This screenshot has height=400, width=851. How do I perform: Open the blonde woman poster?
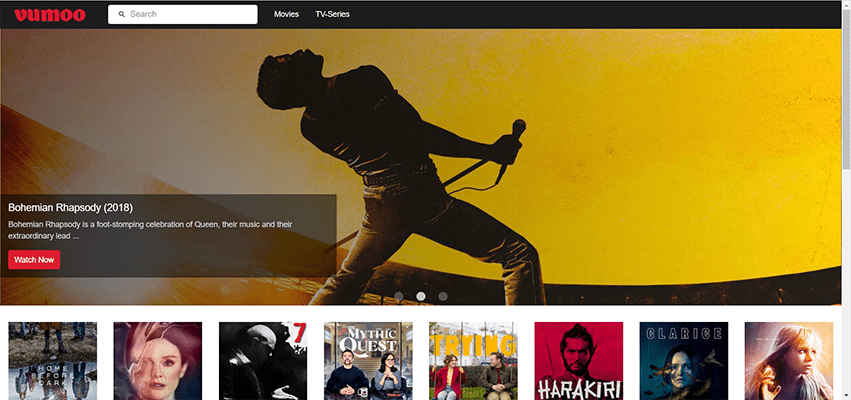click(x=789, y=361)
